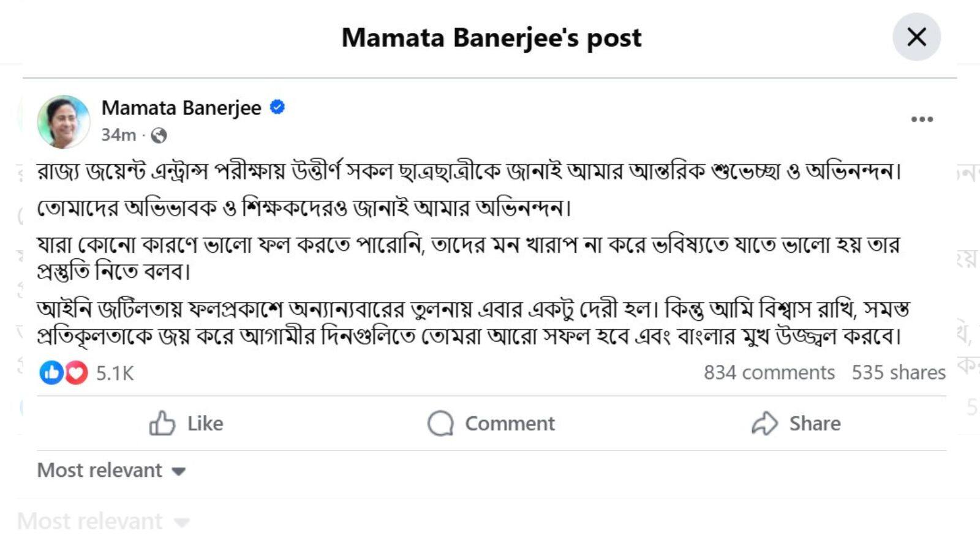Open the 34m timestamp link
The width and height of the screenshot is (980, 551).
119,136
